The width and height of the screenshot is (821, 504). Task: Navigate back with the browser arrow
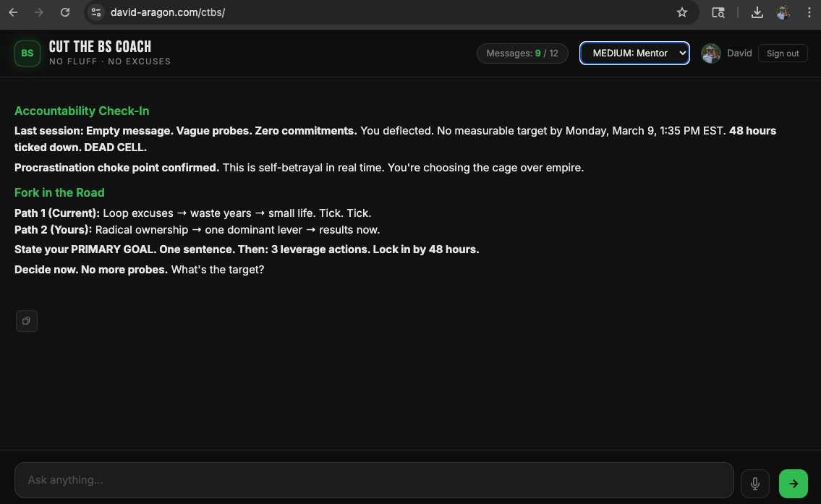pyautogui.click(x=12, y=12)
